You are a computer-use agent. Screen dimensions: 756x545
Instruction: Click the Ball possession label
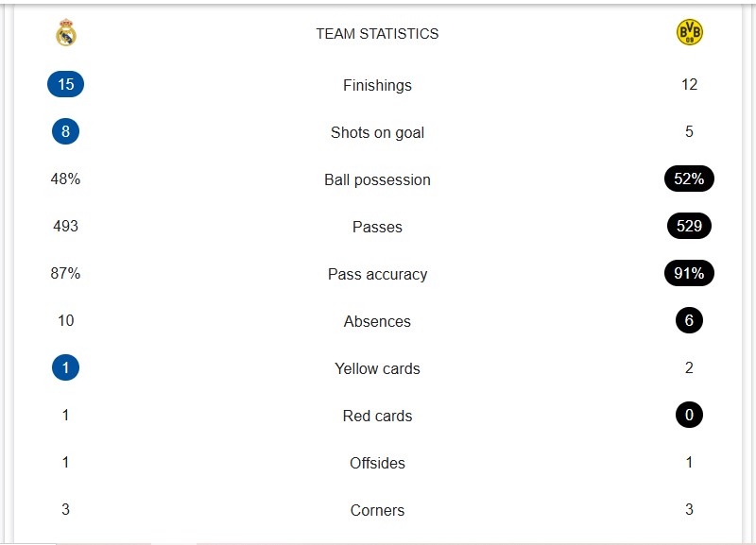(377, 179)
